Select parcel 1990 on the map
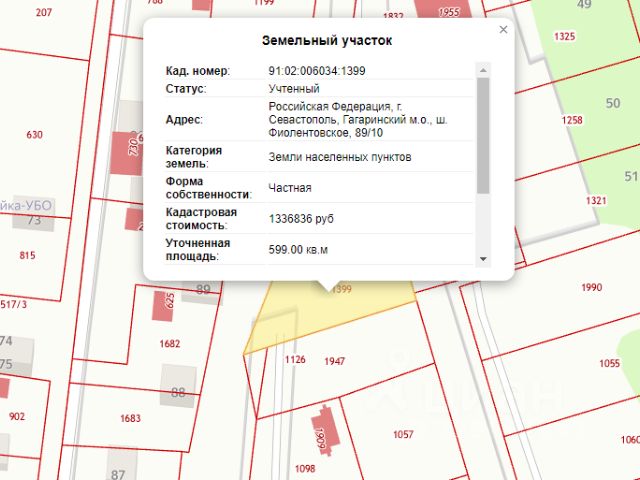Screen dimensions: 640x480 591,287
